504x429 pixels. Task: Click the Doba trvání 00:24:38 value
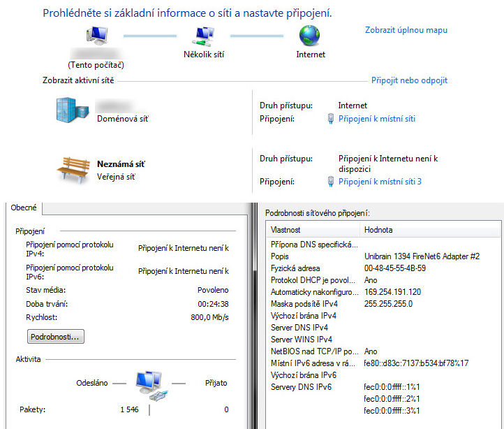(x=213, y=304)
